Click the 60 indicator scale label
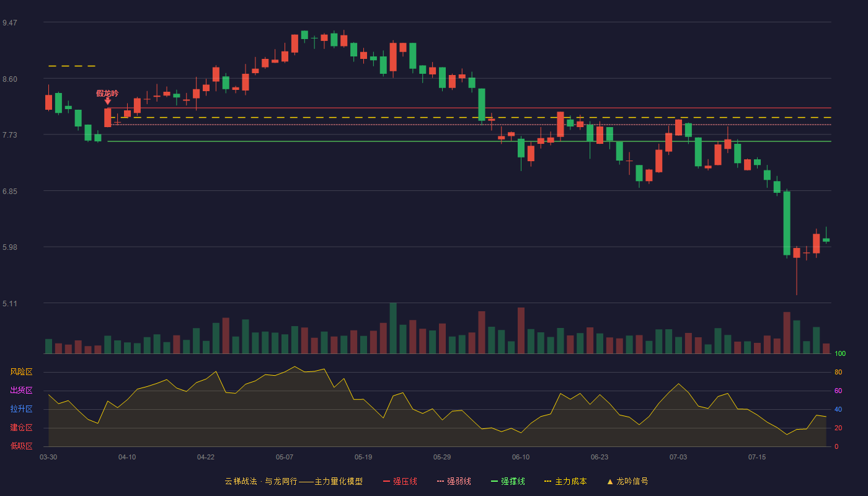Screen dimensions: 868x496 pyautogui.click(x=838, y=391)
